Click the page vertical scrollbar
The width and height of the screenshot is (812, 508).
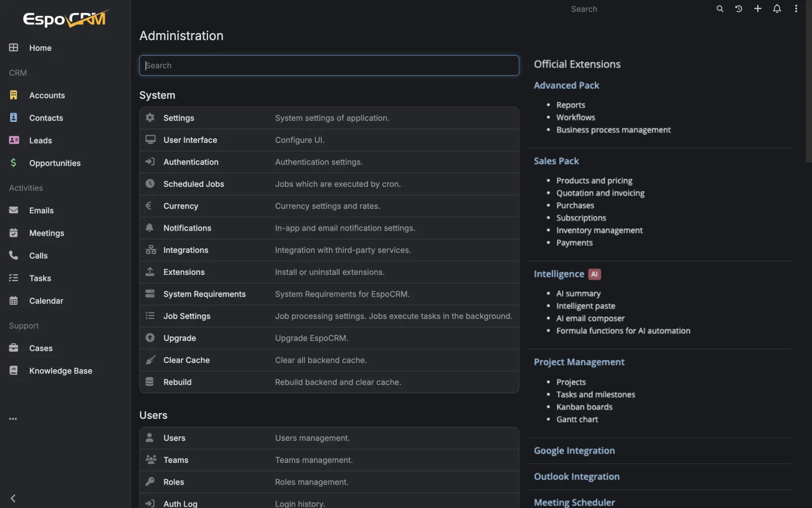coord(808,81)
